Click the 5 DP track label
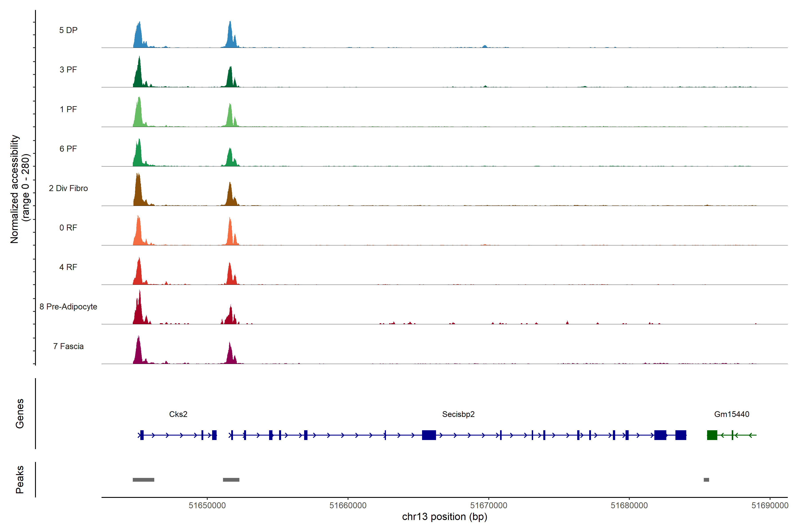 click(68, 30)
